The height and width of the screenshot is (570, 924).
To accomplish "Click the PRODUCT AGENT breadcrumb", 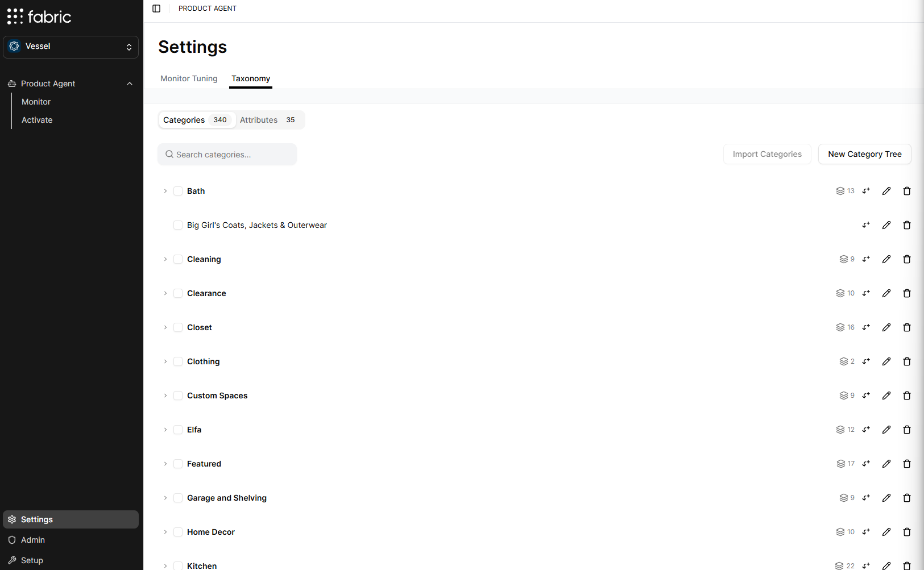I will 208,9.
